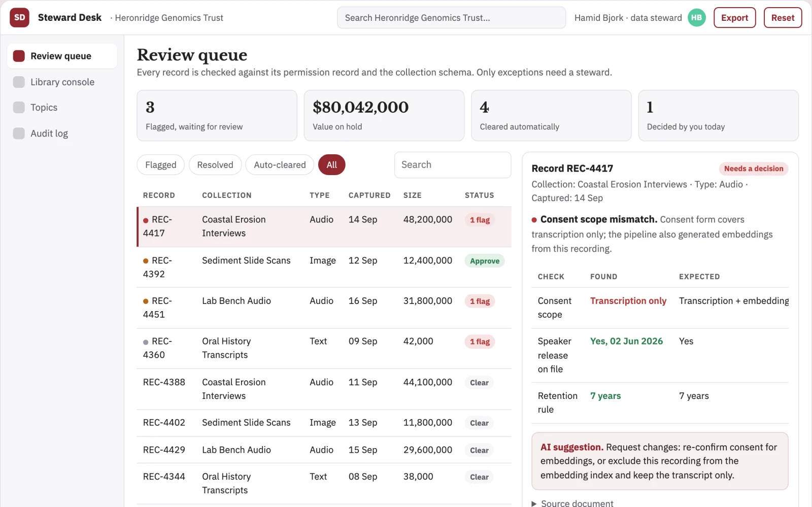Image resolution: width=812 pixels, height=507 pixels.
Task: Click the Cleared automatically card
Action: click(x=551, y=116)
